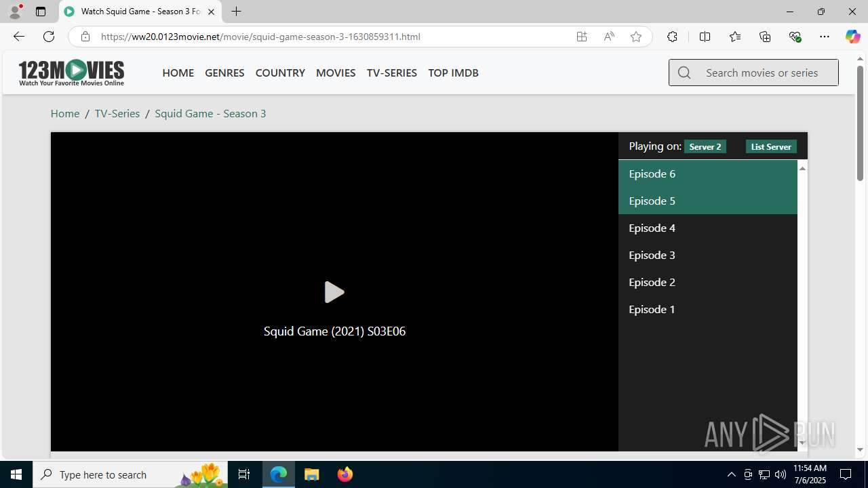Refresh the current page

click(x=49, y=37)
